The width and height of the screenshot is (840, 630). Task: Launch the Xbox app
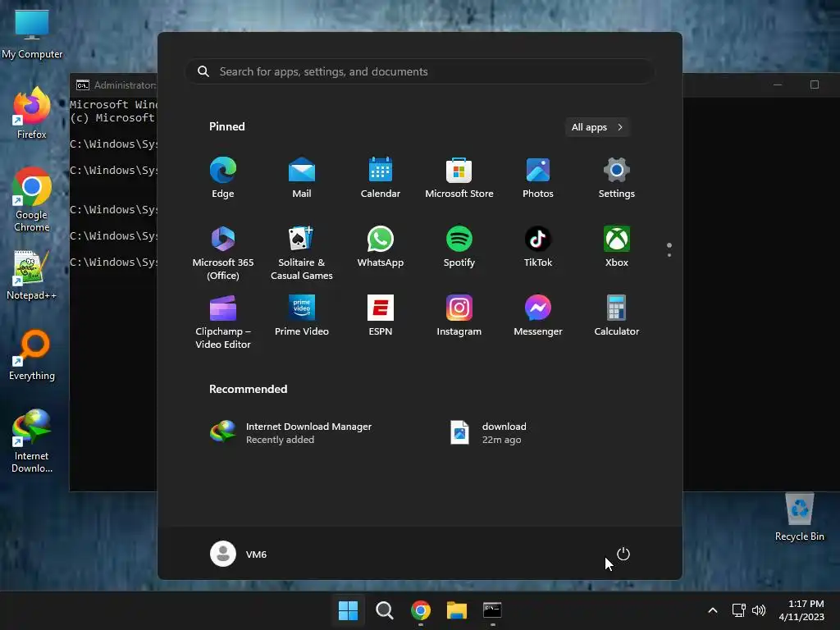pyautogui.click(x=617, y=246)
